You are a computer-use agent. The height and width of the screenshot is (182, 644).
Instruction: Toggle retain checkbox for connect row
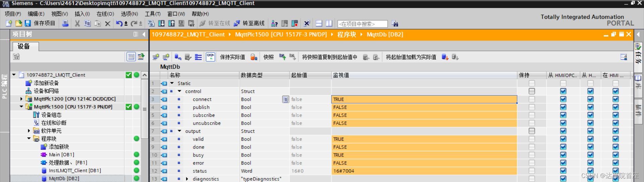coord(532,99)
